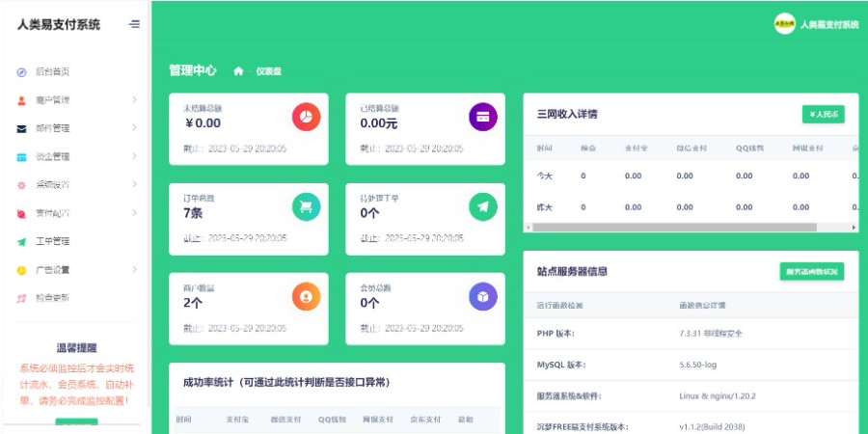Expand the 邮件管理 submenu chevron
The height and width of the screenshot is (434, 868).
(x=134, y=128)
